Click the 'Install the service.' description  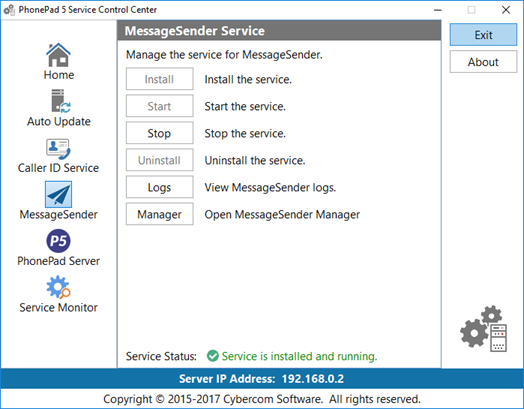(x=248, y=79)
